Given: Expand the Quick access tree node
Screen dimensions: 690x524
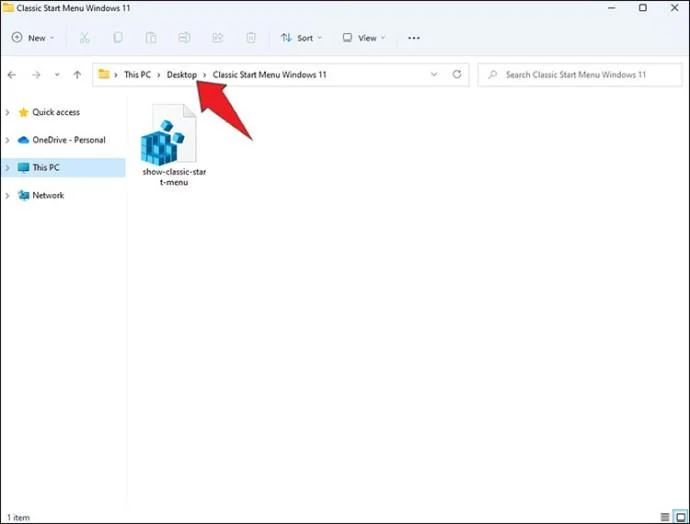Looking at the screenshot, I should [x=7, y=113].
